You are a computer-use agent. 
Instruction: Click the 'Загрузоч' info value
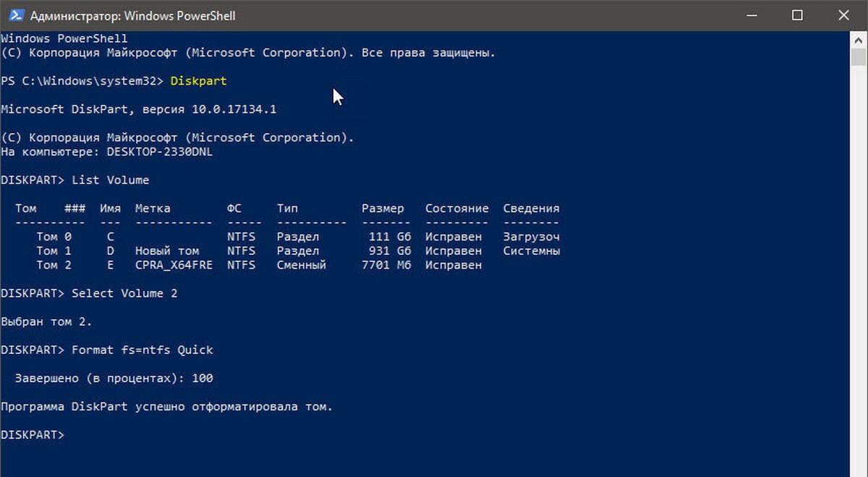532,237
